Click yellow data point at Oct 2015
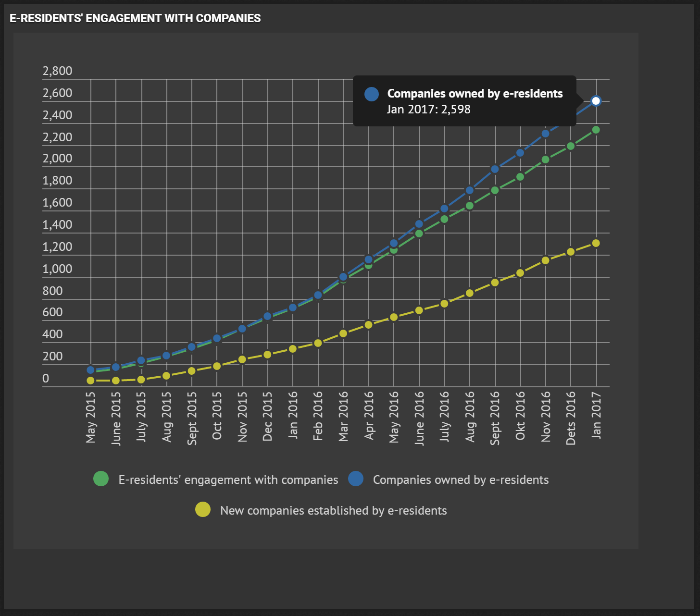 (x=217, y=366)
